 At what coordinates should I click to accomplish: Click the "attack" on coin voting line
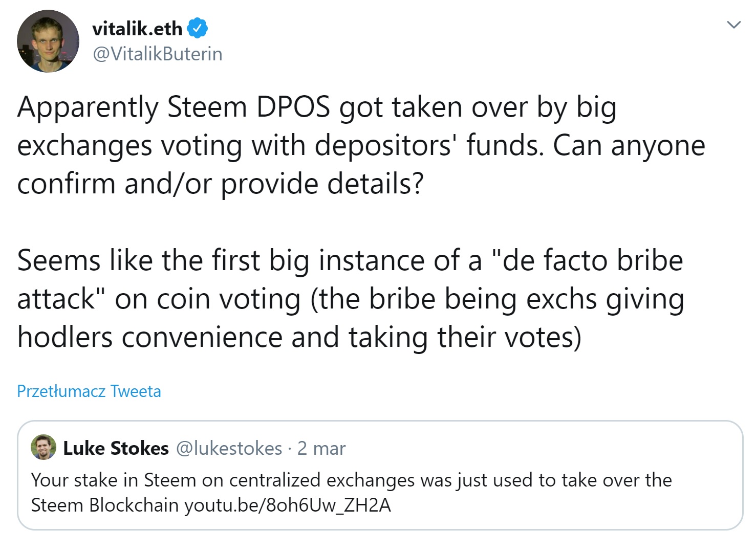coord(350,299)
